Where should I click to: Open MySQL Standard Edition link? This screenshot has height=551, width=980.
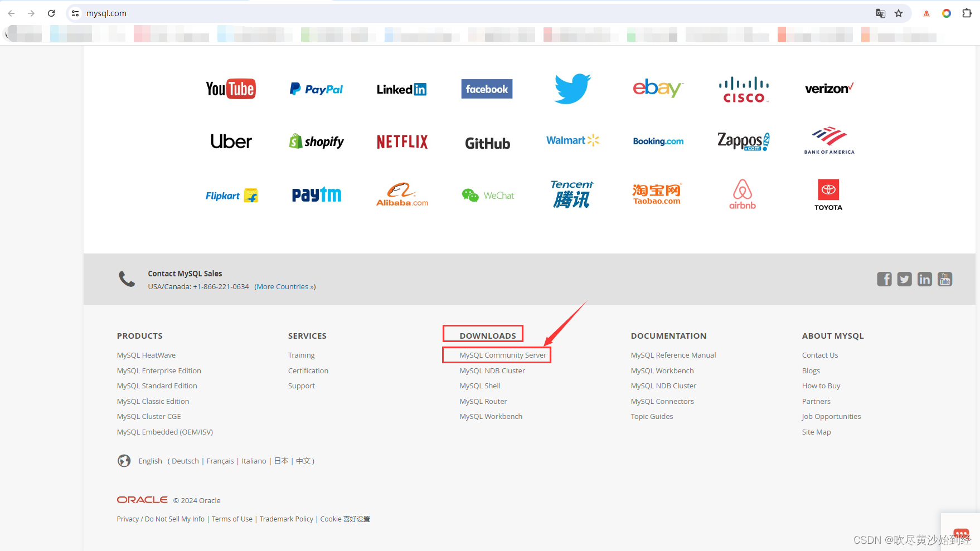click(x=157, y=386)
